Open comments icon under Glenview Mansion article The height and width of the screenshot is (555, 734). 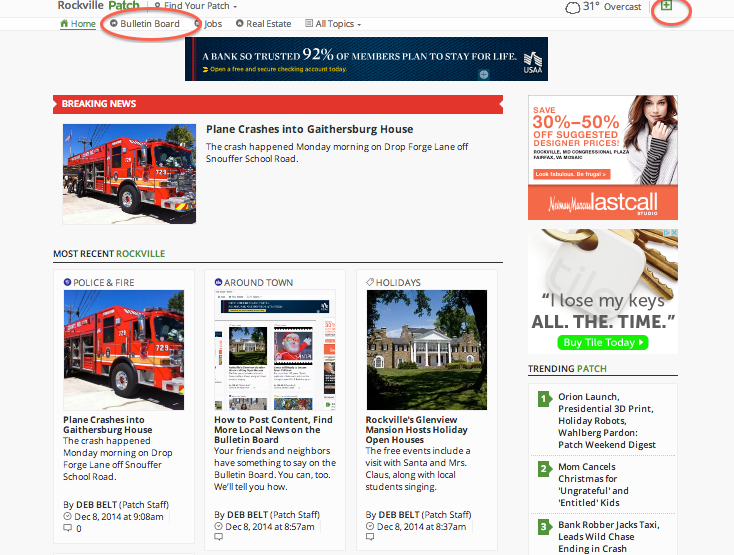[x=370, y=537]
